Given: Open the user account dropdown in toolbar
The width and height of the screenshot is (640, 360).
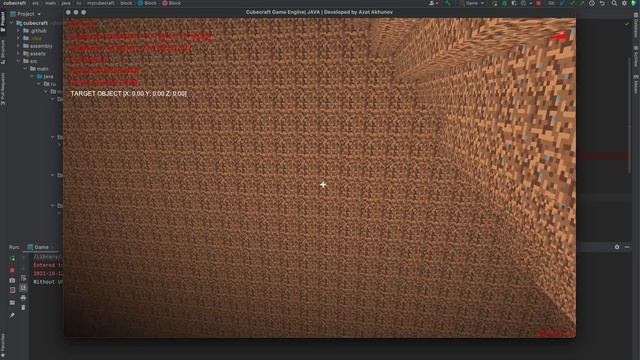Looking at the screenshot, I should [433, 3].
